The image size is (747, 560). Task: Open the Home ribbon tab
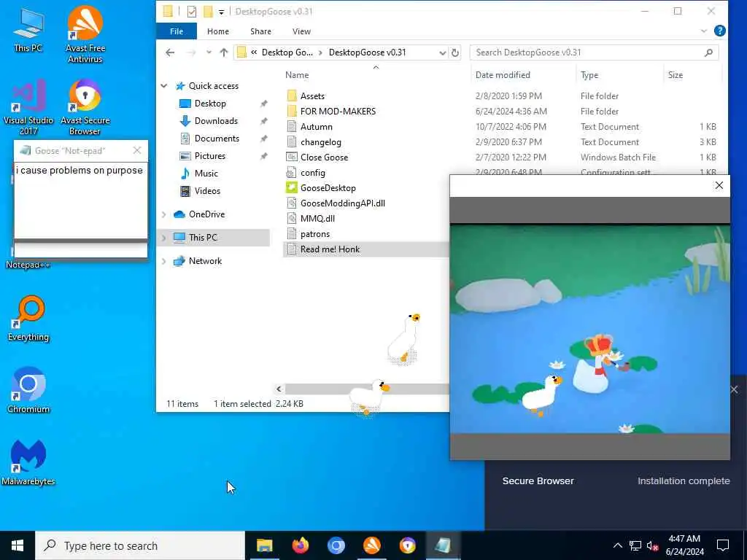click(217, 31)
